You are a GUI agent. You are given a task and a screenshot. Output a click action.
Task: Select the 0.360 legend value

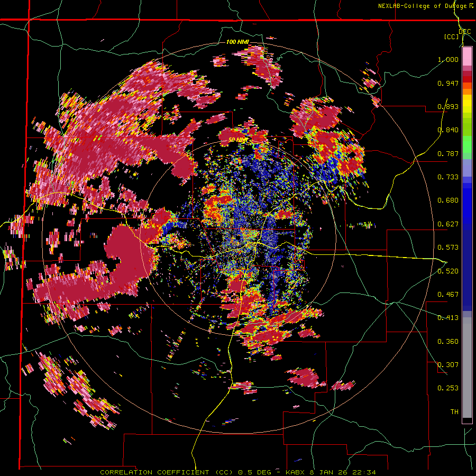click(448, 342)
